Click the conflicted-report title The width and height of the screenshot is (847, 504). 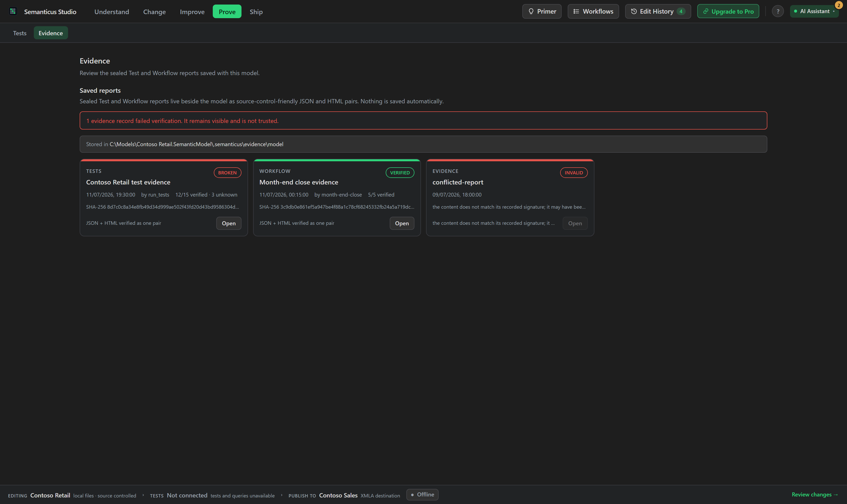pos(458,182)
